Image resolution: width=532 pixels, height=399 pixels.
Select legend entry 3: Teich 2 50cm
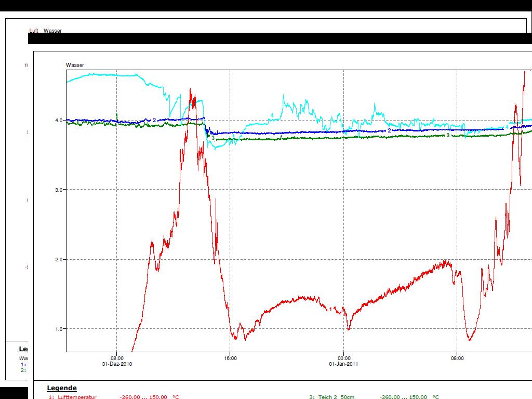332,397
